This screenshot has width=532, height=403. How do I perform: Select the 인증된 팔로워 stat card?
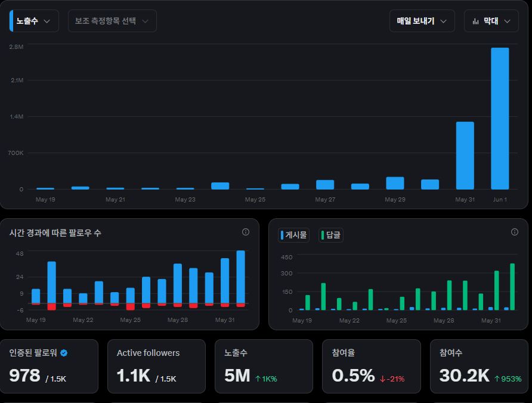pyautogui.click(x=49, y=367)
